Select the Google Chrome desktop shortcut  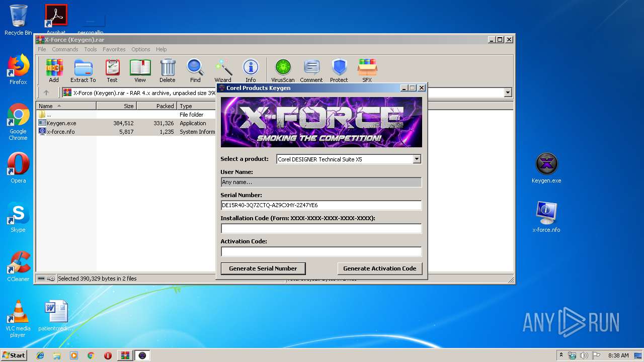pos(18,122)
